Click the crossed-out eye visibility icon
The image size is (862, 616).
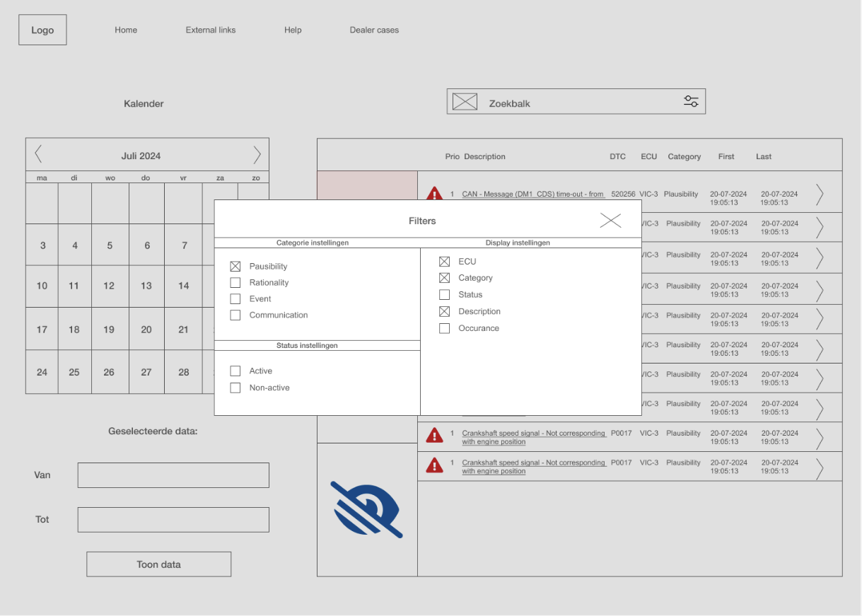[x=366, y=510]
